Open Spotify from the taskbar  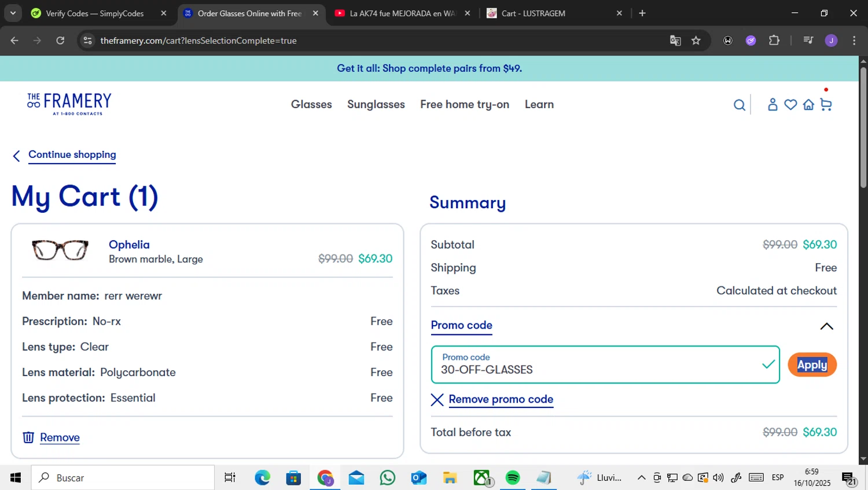point(513,478)
